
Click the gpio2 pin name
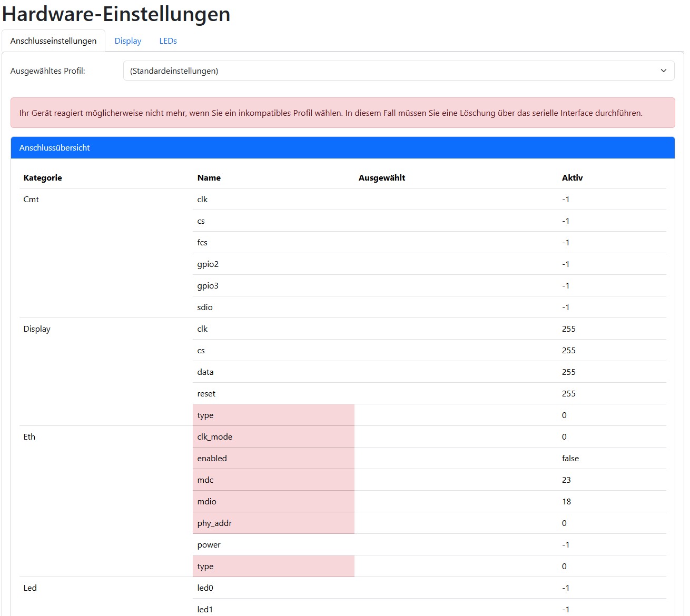208,264
